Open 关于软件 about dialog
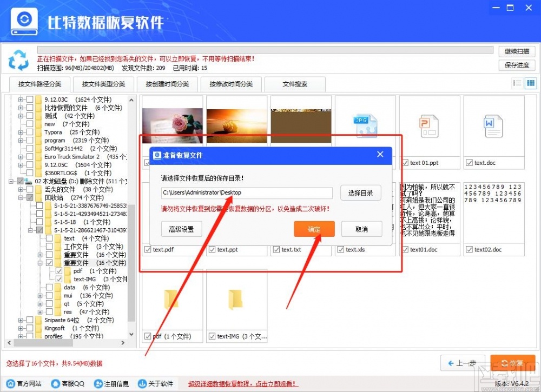 pyautogui.click(x=156, y=383)
